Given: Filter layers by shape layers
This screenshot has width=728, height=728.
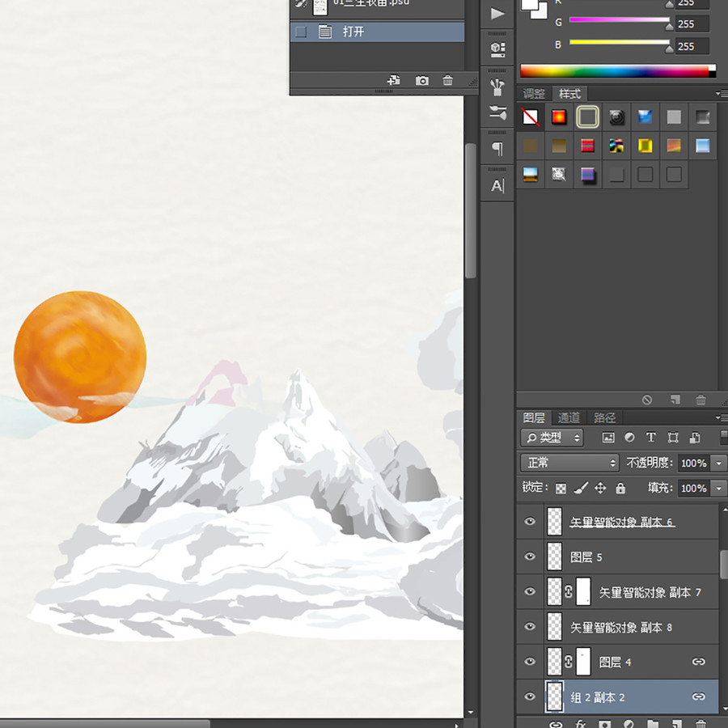Looking at the screenshot, I should (x=673, y=438).
